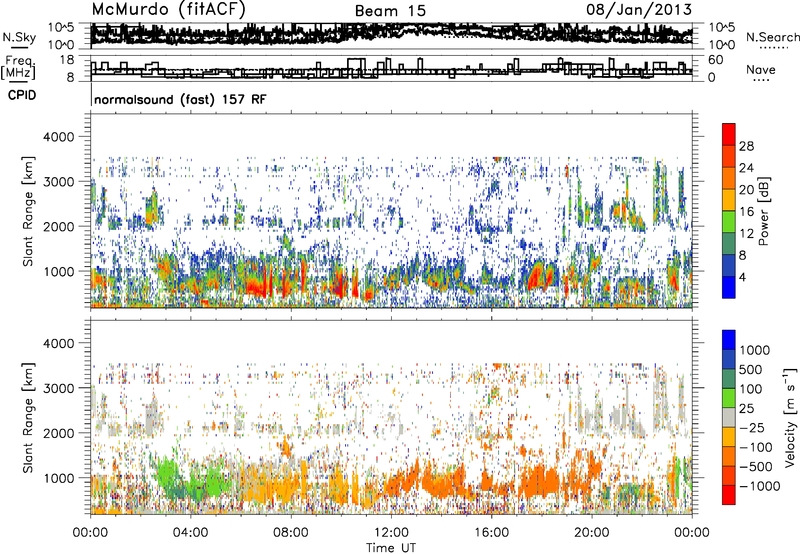Click the 04:00 time tick label

190,533
